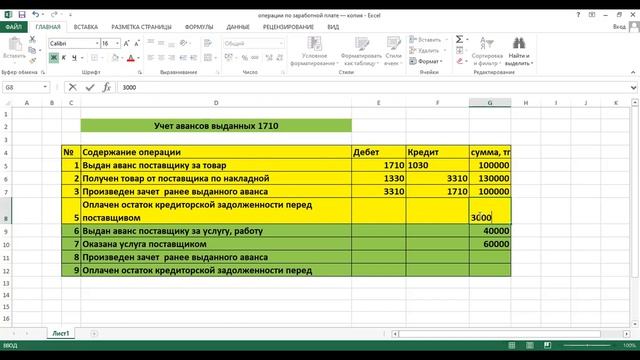Click the borders icon in font group
Screen dimensions: 640x360
[95, 58]
